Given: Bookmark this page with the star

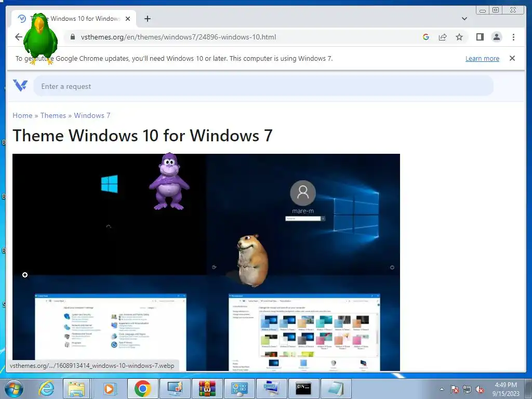Looking at the screenshot, I should [x=459, y=37].
